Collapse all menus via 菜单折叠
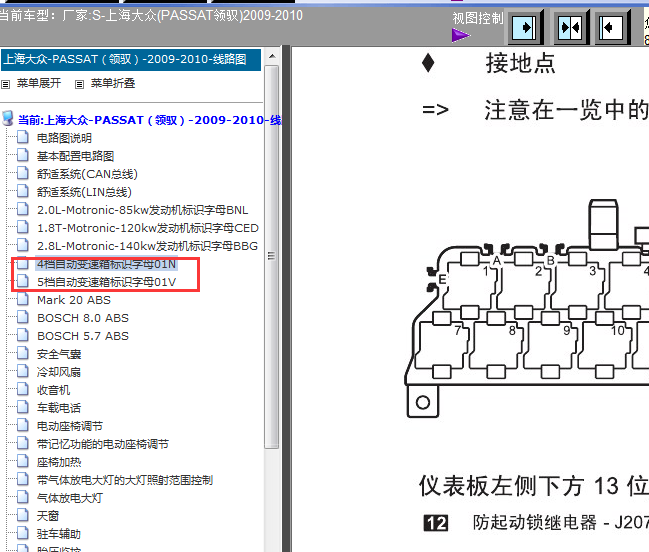The width and height of the screenshot is (649, 552). (x=113, y=83)
